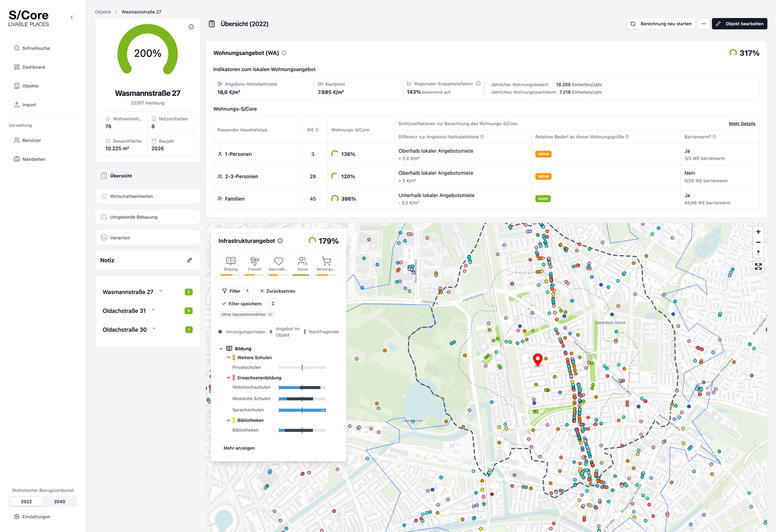Viewport: 776px width, 532px height.
Task: Remove the Ohne Spezialimmobilien filter chip
Action: [270, 314]
